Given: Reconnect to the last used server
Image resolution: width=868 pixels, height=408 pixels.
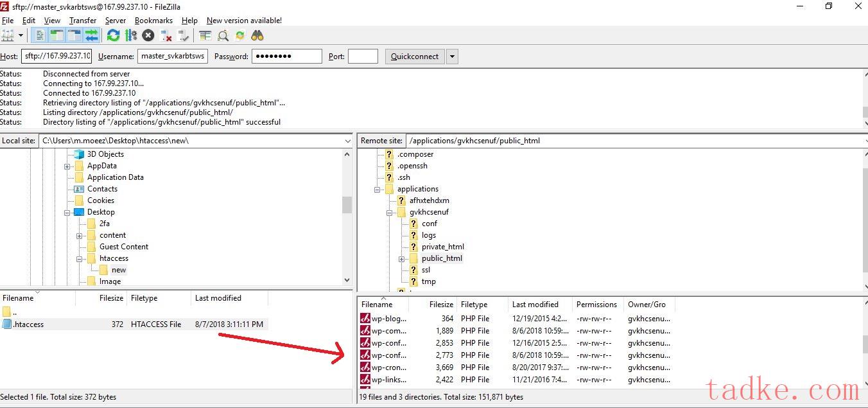Looking at the screenshot, I should pos(184,35).
